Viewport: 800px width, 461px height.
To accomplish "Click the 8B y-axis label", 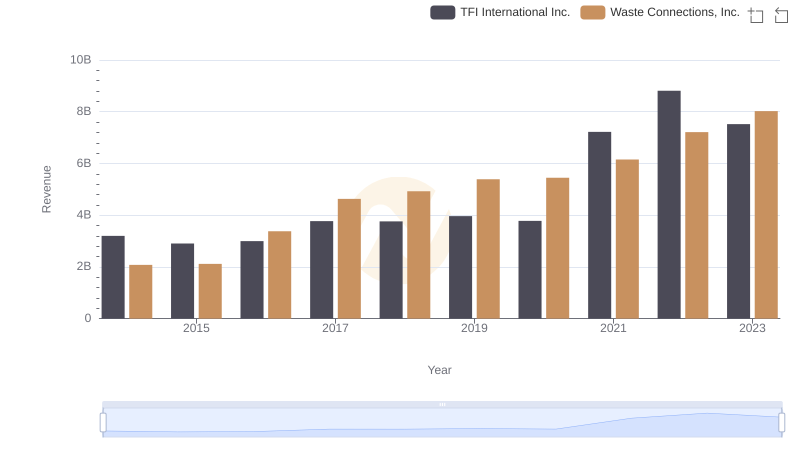I will click(84, 111).
